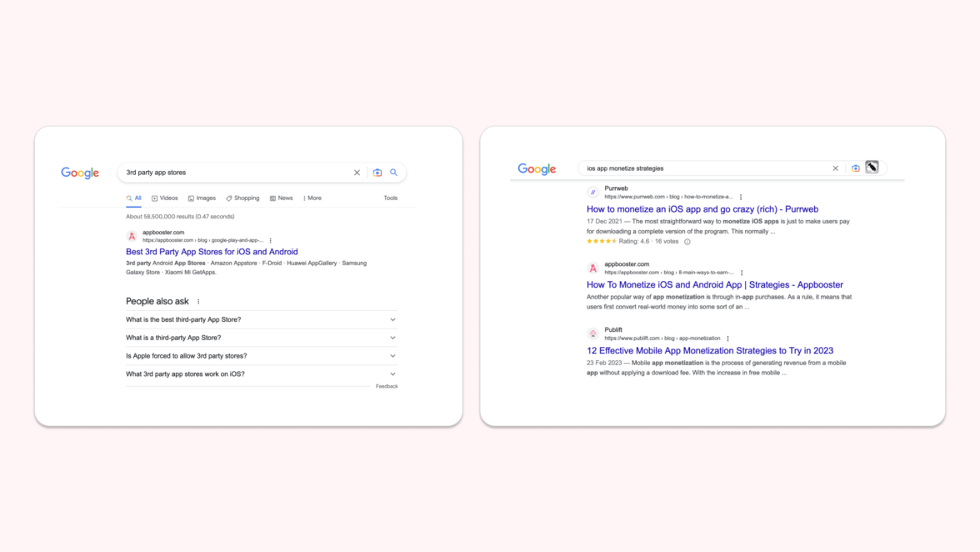
Task: Click the publift.com breadcrumb URL
Action: (662, 339)
